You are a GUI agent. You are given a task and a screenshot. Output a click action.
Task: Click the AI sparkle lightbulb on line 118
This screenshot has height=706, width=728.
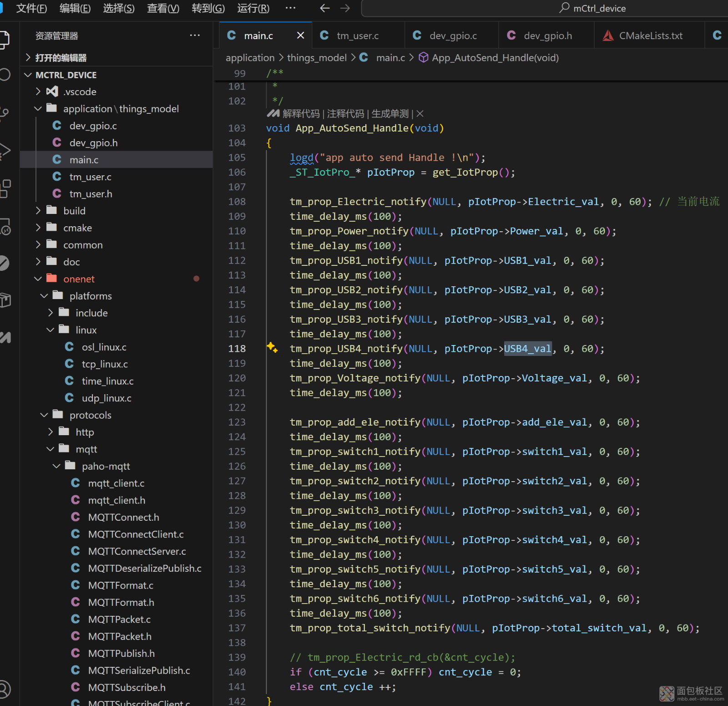272,348
